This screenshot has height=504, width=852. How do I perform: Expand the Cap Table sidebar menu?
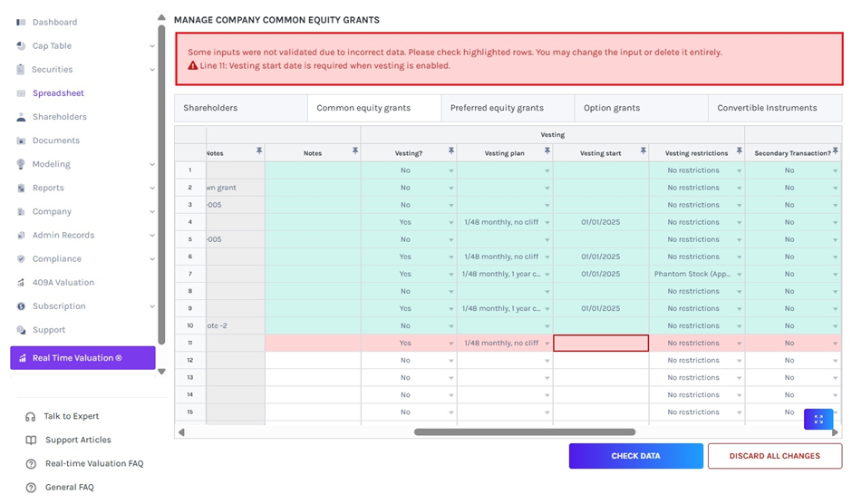tap(151, 46)
